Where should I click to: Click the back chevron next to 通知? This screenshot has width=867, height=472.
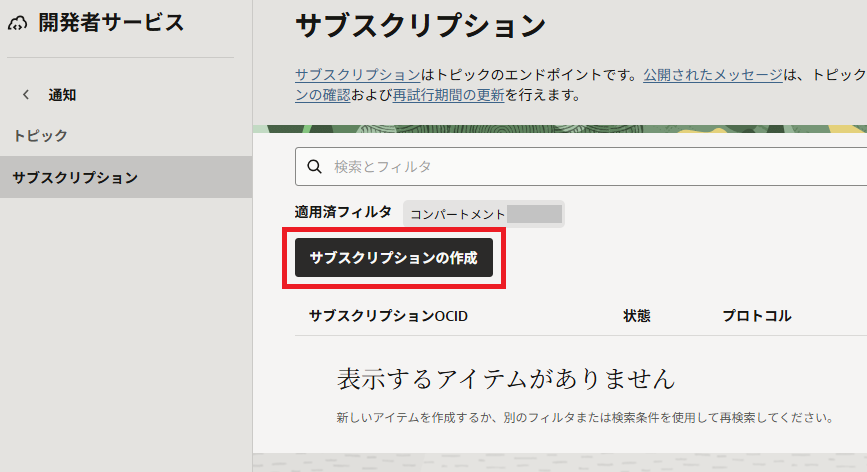pyautogui.click(x=26, y=96)
